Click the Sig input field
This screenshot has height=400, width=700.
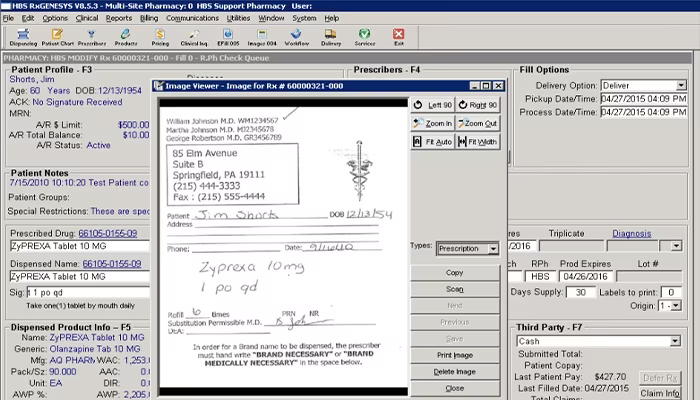(88, 293)
